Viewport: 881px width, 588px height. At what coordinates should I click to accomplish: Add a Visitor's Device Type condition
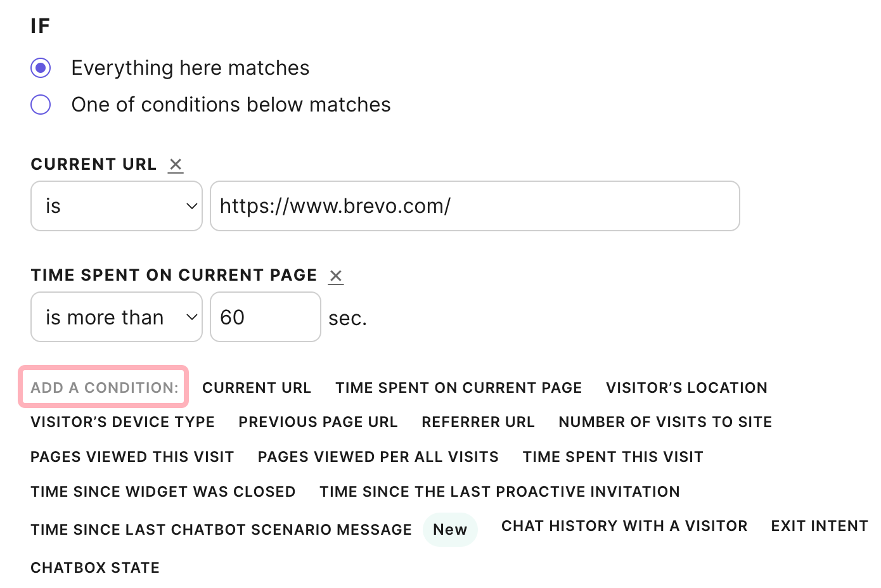pos(123,422)
